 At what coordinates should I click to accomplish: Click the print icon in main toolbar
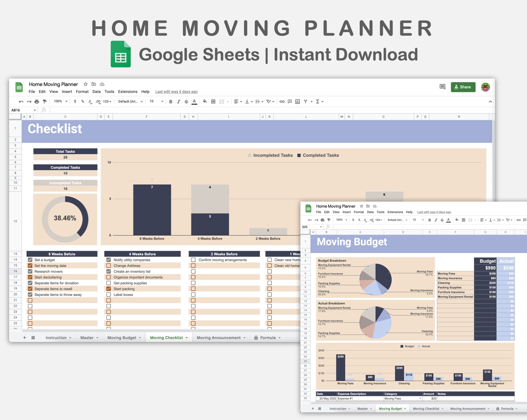tap(37, 102)
